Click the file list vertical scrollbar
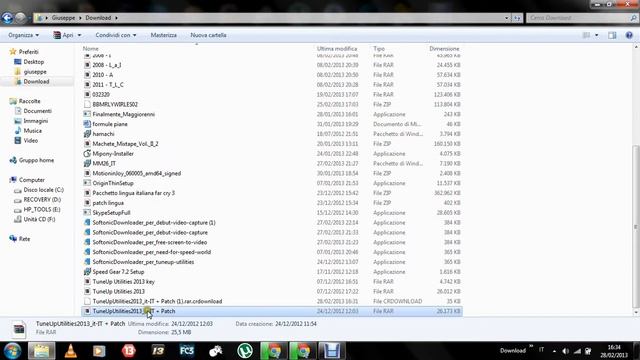This screenshot has width=640, height=360. (x=636, y=227)
